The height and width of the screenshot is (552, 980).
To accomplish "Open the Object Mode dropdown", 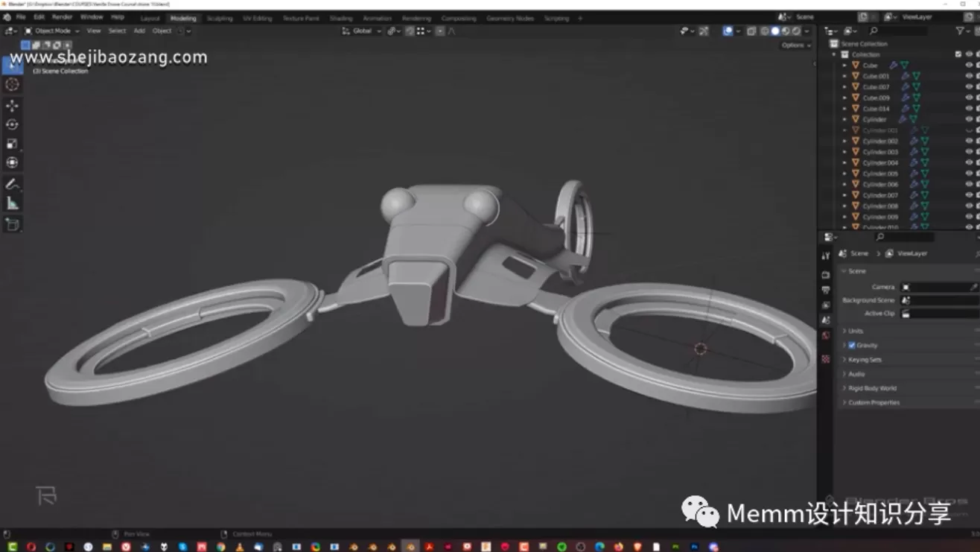I will pos(52,31).
